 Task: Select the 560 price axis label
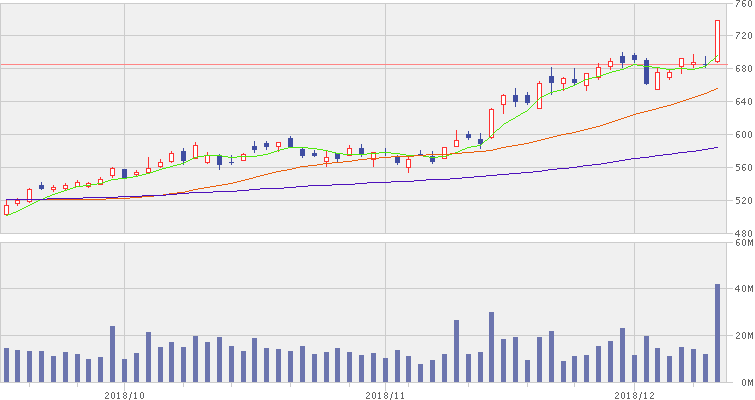click(743, 168)
